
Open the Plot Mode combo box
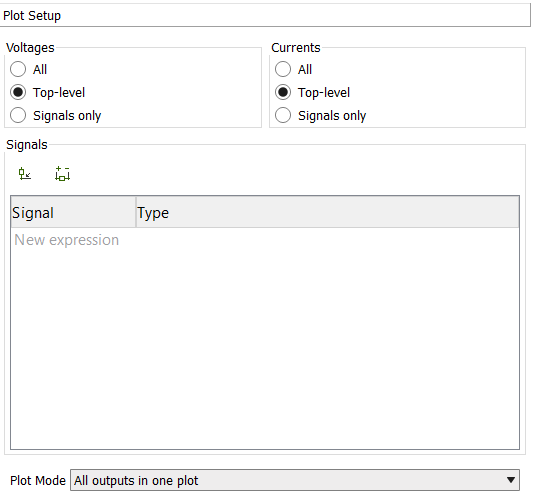[295, 480]
